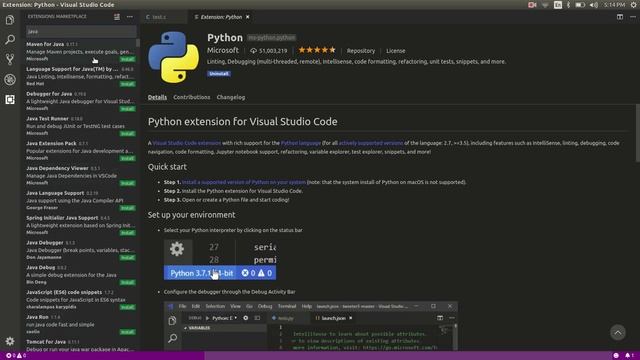
Task: Open the Visual Studio Code extension link
Action: (187, 143)
